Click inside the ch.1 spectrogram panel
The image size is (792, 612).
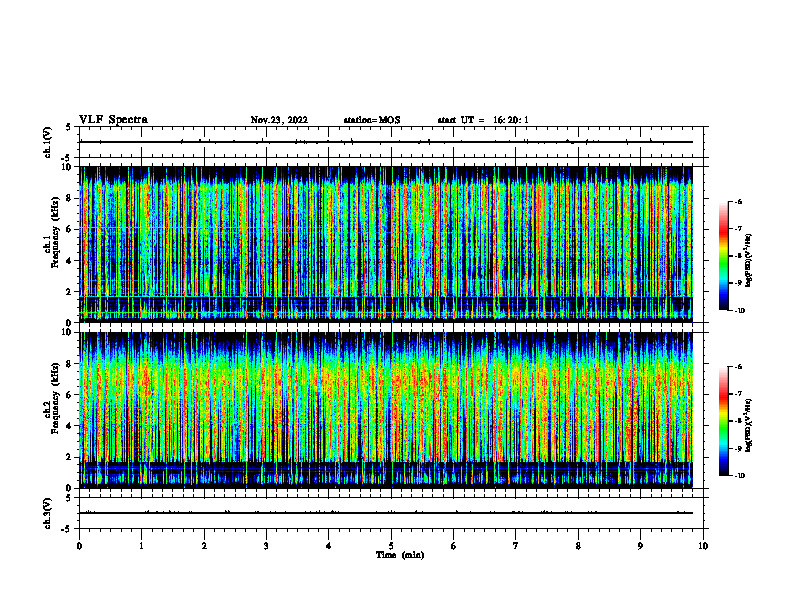pos(386,244)
